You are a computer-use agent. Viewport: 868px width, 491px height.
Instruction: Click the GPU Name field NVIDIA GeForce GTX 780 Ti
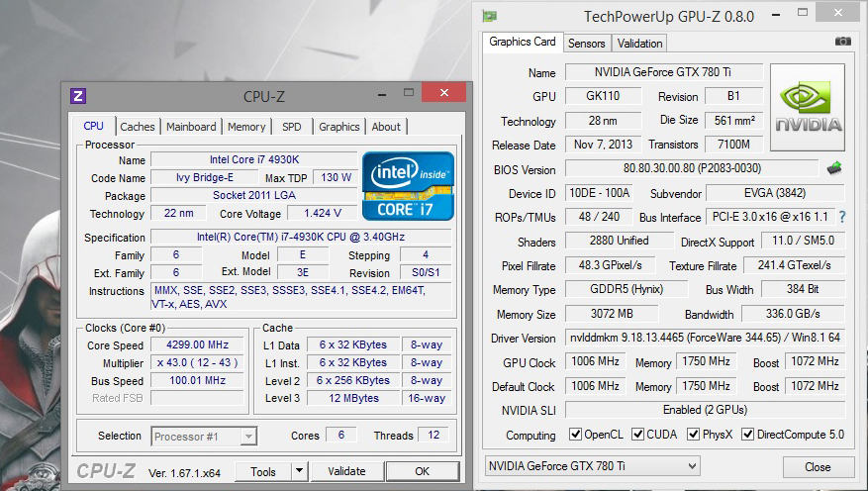tap(664, 72)
